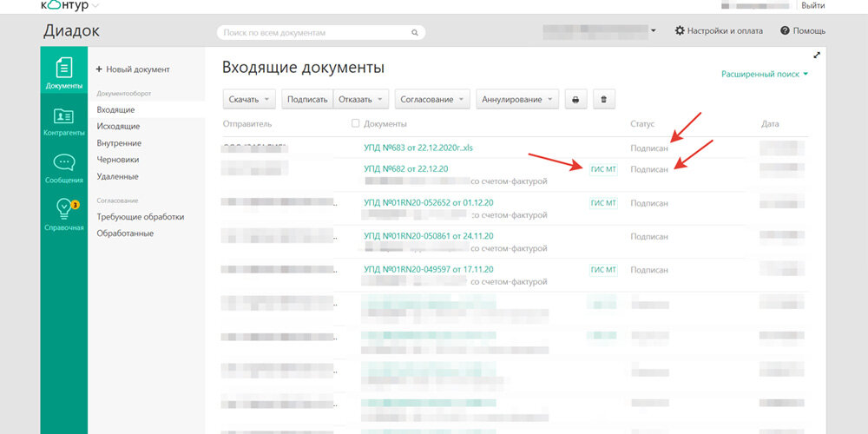Open the Контур products dropdown chevron
Screen dimensions: 868x434
(95, 5)
